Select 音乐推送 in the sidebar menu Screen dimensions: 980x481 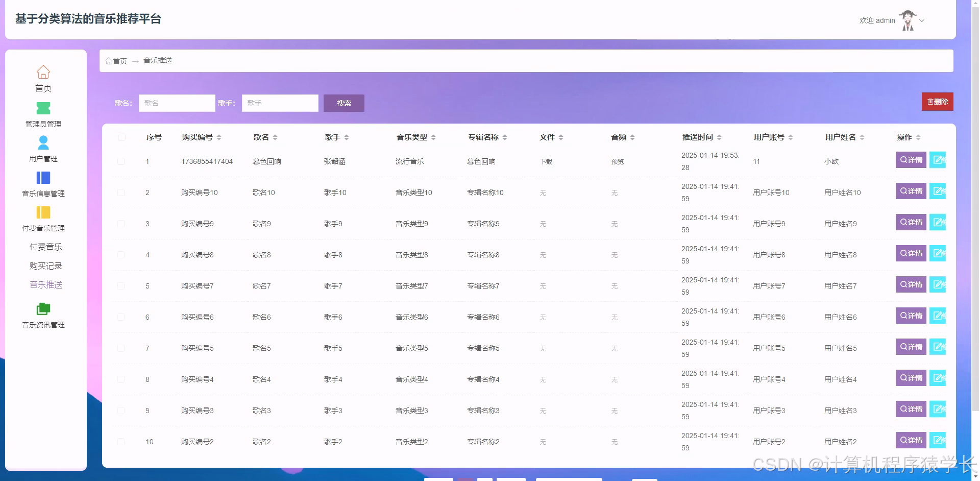coord(45,284)
